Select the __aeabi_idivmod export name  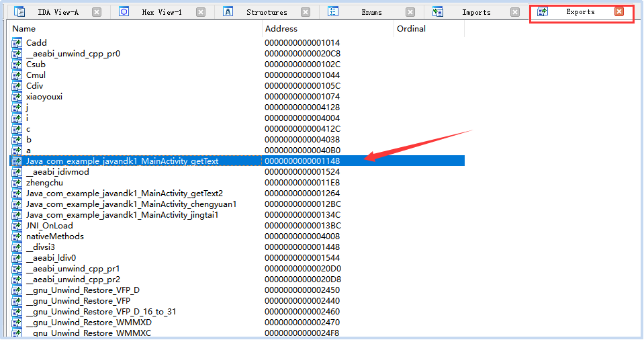coord(58,172)
